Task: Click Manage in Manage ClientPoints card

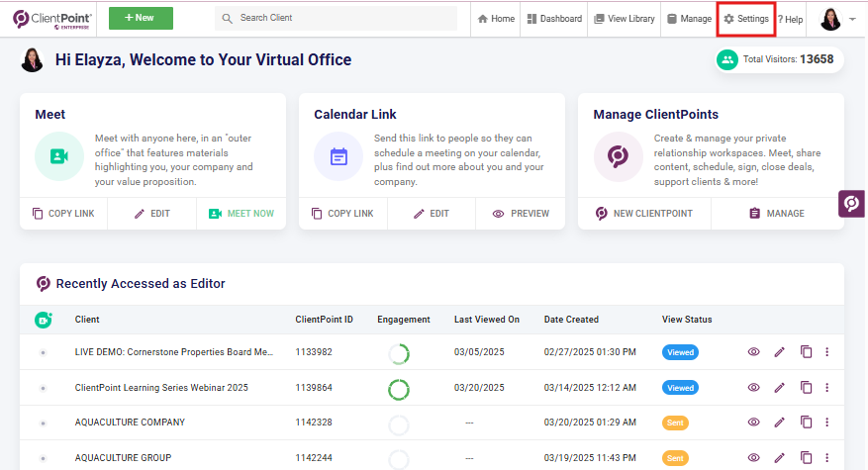Action: [x=777, y=213]
